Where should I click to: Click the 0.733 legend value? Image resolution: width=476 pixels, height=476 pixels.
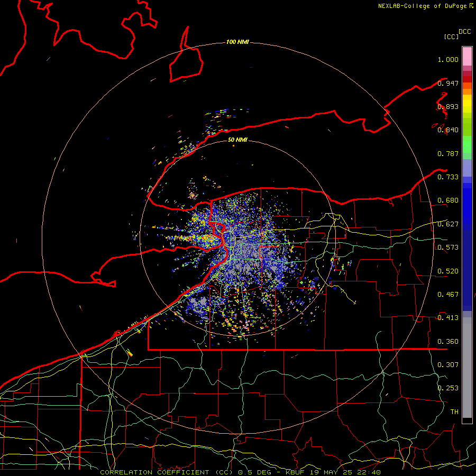[x=448, y=177]
